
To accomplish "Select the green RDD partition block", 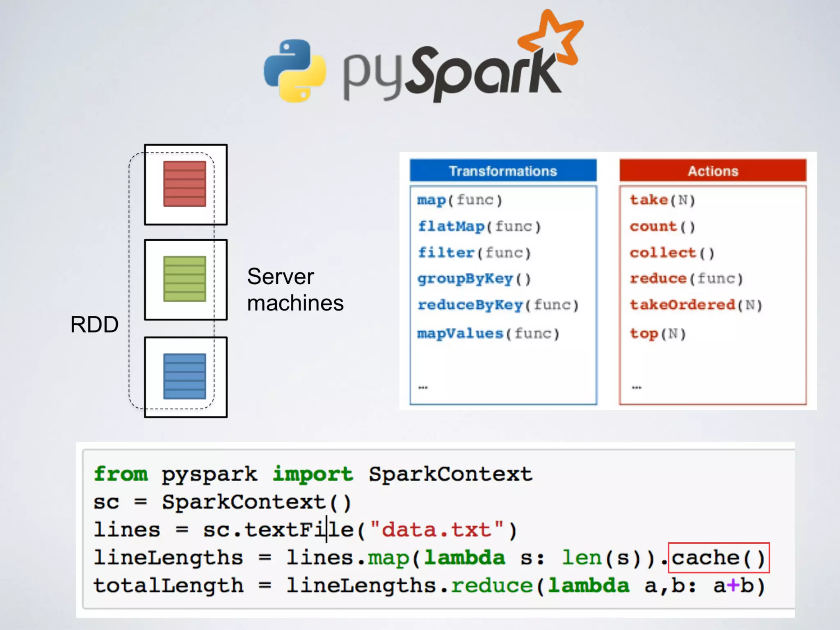I will (x=185, y=279).
